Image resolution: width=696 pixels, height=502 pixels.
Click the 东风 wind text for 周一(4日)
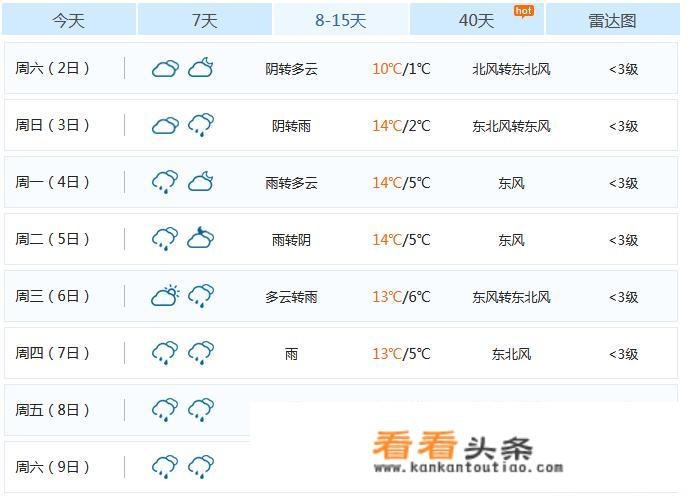pyautogui.click(x=511, y=183)
